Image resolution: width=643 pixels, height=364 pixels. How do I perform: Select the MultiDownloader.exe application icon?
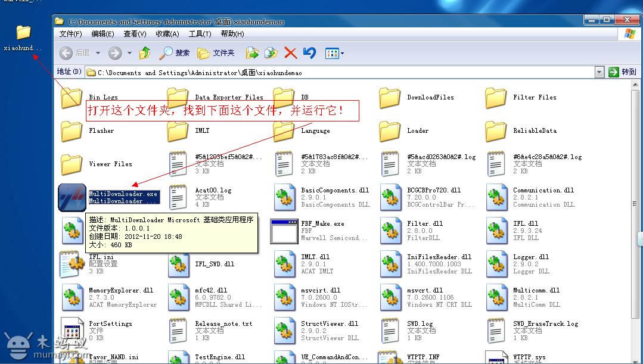(x=72, y=197)
